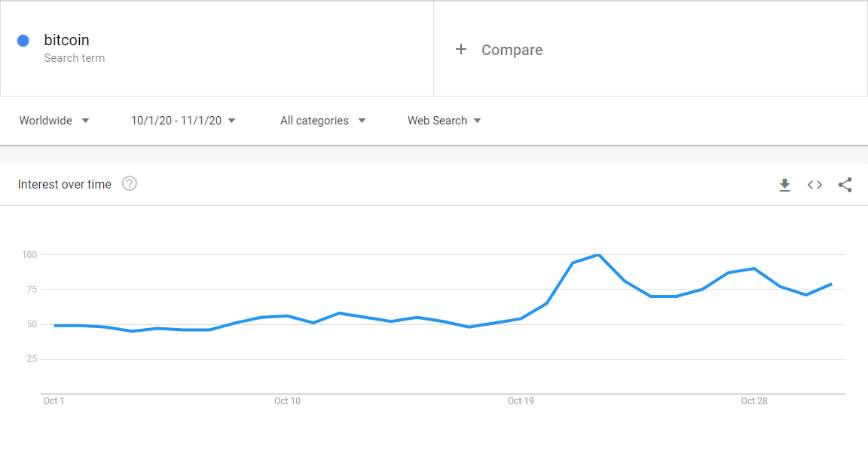The image size is (868, 457).
Task: Expand the 10/1/20 - 11/1/20 date range dropdown
Action: coord(183,121)
